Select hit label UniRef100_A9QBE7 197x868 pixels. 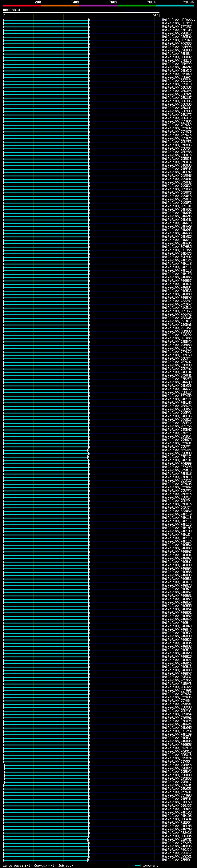click(x=177, y=33)
